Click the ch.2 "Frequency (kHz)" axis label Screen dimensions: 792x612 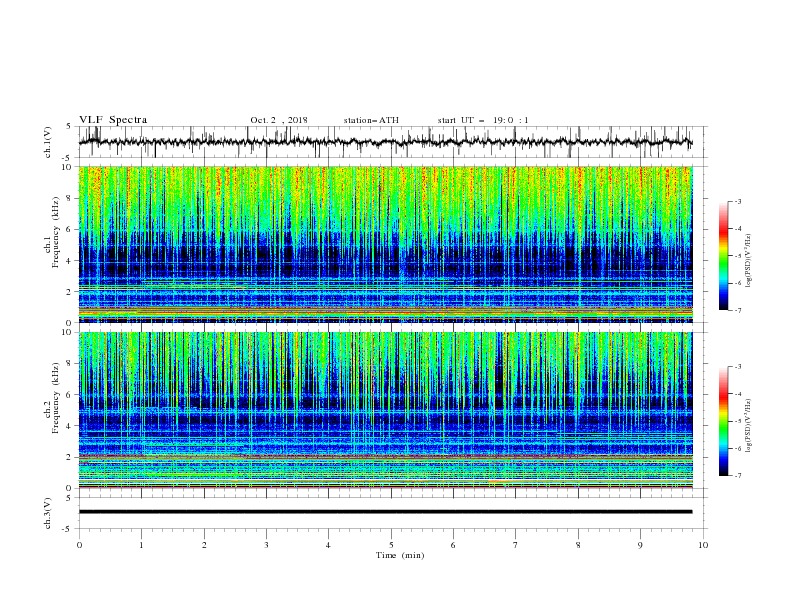pos(56,397)
